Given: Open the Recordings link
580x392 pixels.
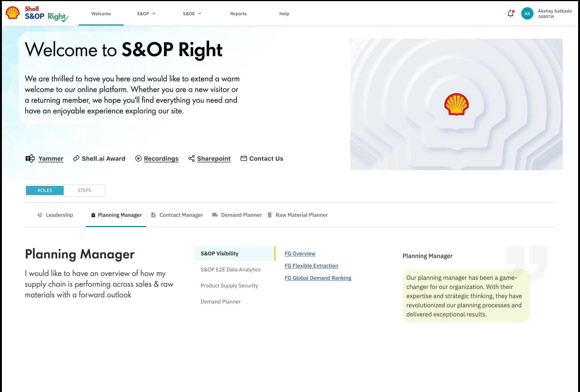Looking at the screenshot, I should coord(161,158).
